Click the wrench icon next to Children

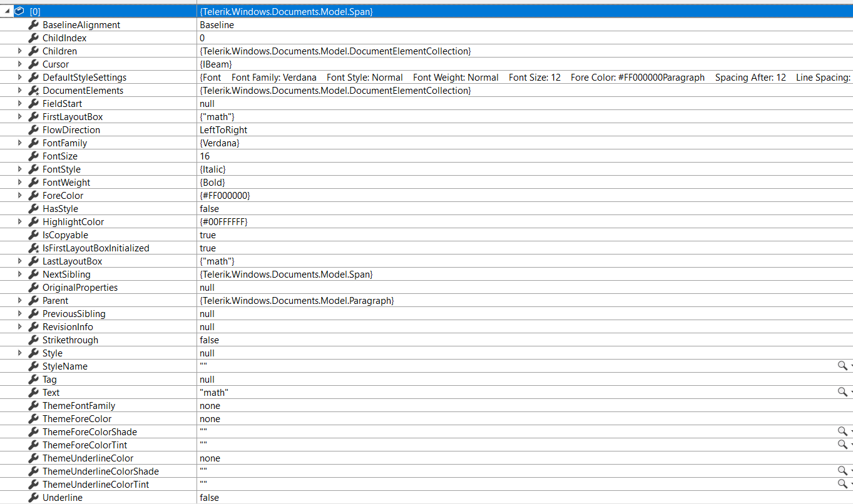tap(34, 51)
